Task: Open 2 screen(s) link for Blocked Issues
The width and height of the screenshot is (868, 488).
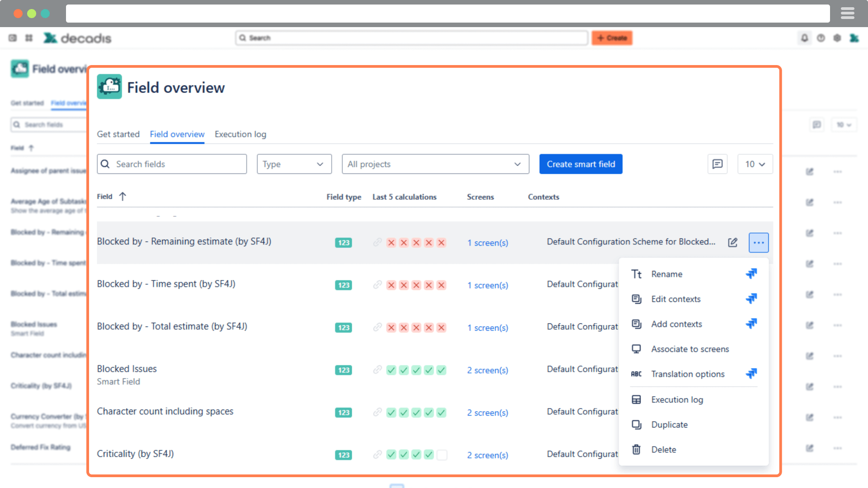Action: [487, 370]
